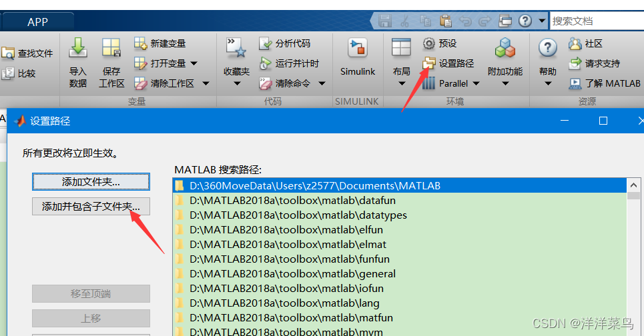Click the Copy icon in quick access toolbar
The image size is (644, 336).
[425, 21]
